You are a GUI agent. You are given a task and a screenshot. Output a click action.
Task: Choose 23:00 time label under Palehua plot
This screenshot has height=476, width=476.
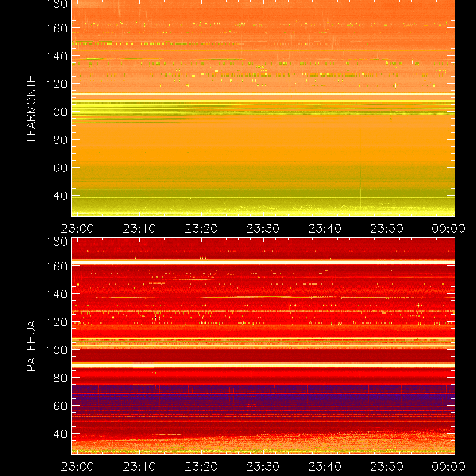pos(77,466)
